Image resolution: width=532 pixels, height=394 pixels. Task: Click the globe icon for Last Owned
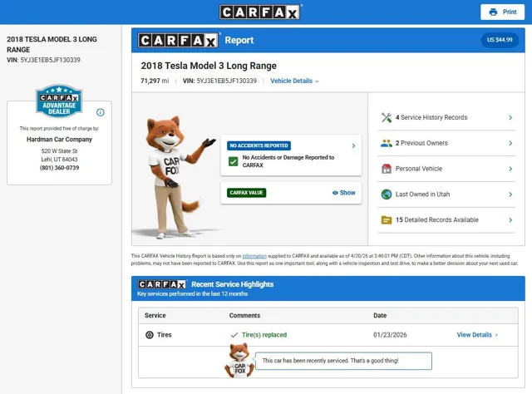(x=387, y=195)
